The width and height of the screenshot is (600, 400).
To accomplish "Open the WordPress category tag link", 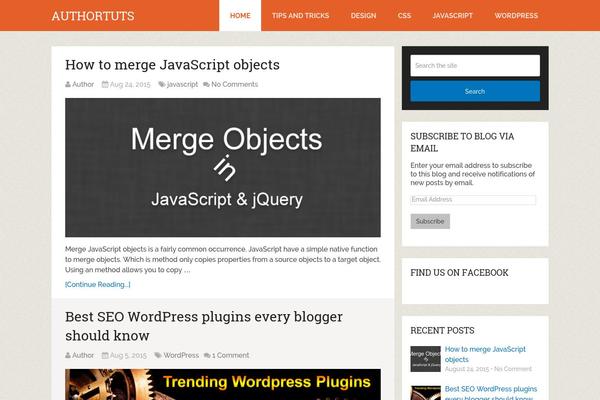I will (181, 355).
